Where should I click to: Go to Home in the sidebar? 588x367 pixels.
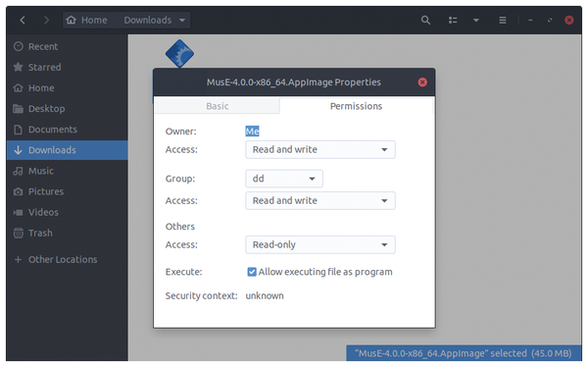67,88
